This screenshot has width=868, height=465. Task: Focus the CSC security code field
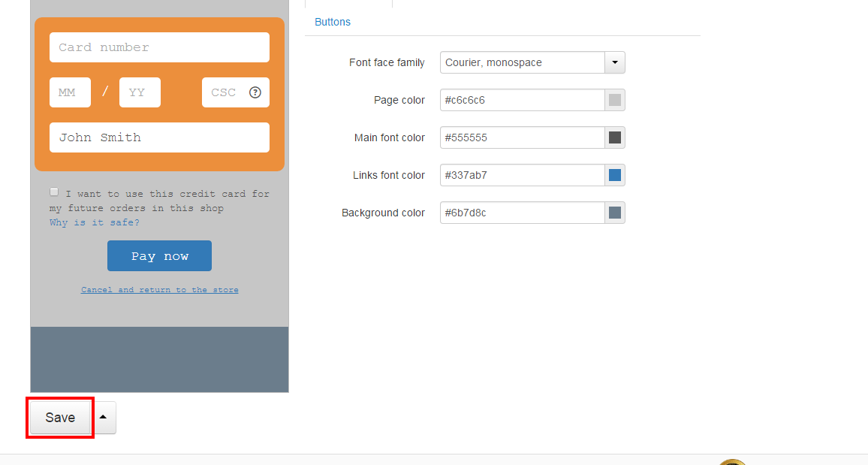[236, 92]
